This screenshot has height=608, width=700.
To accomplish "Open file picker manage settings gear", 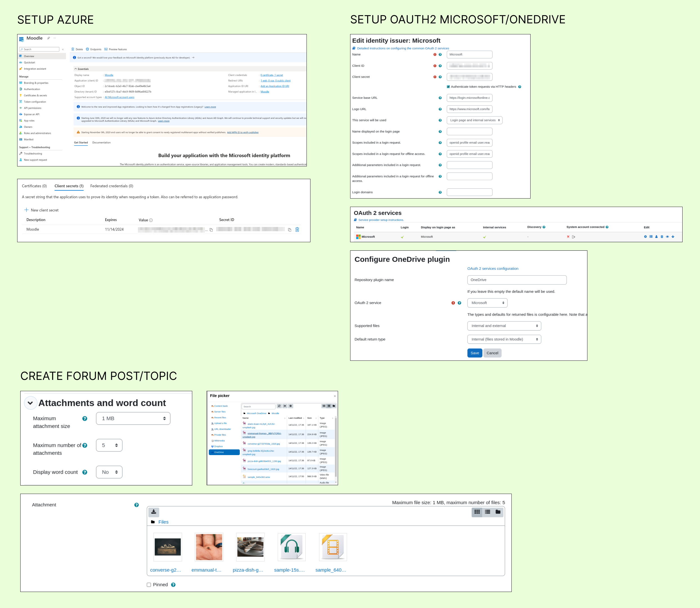I will (291, 406).
